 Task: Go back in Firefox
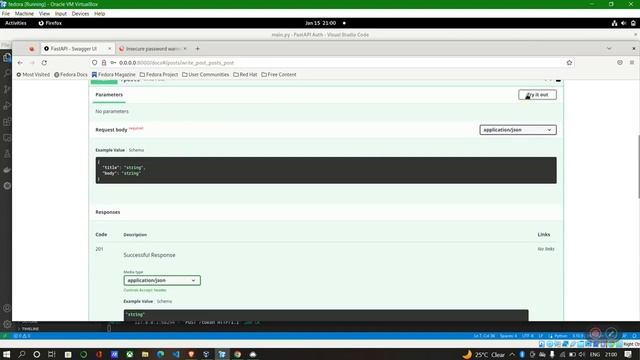(x=20, y=63)
